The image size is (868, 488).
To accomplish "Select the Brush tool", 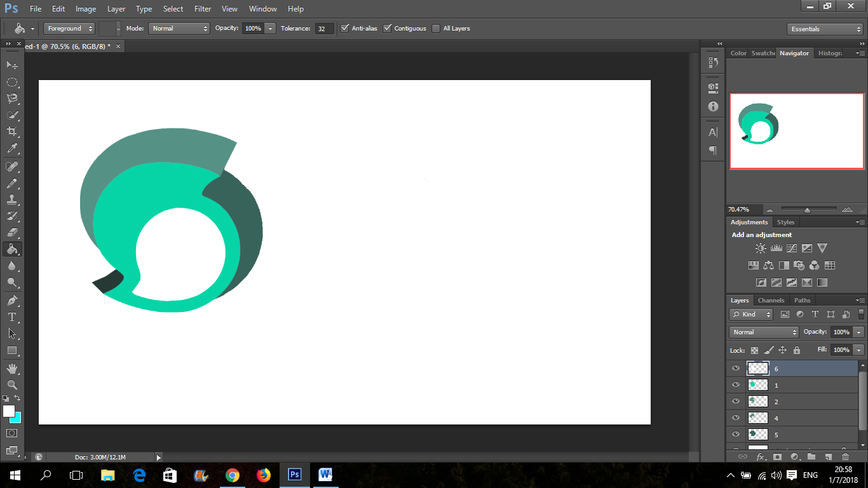I will (12, 183).
